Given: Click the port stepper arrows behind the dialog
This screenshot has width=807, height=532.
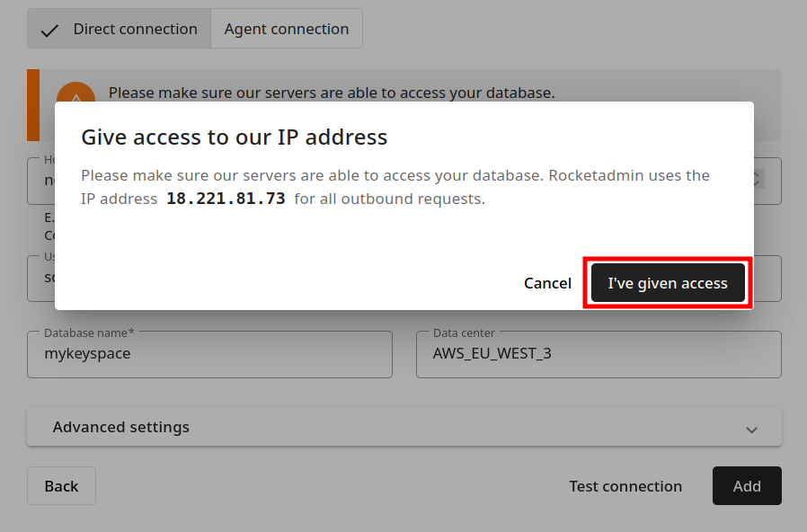Looking at the screenshot, I should (758, 180).
